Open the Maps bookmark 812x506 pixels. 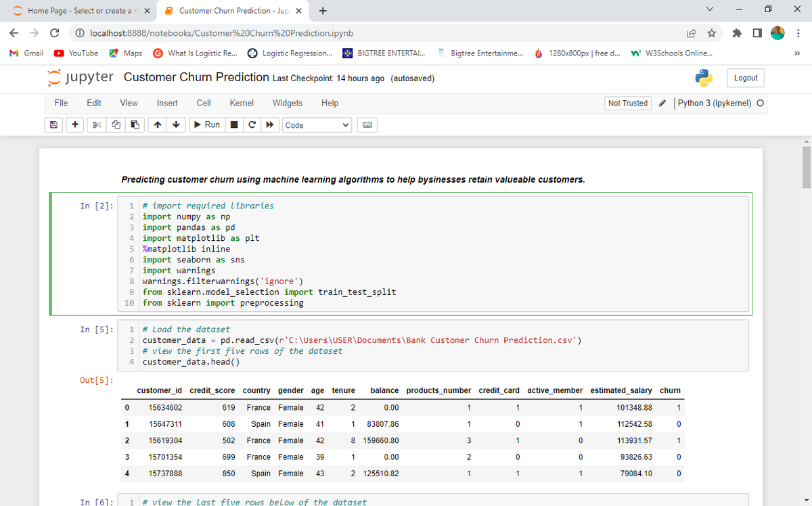pyautogui.click(x=126, y=53)
